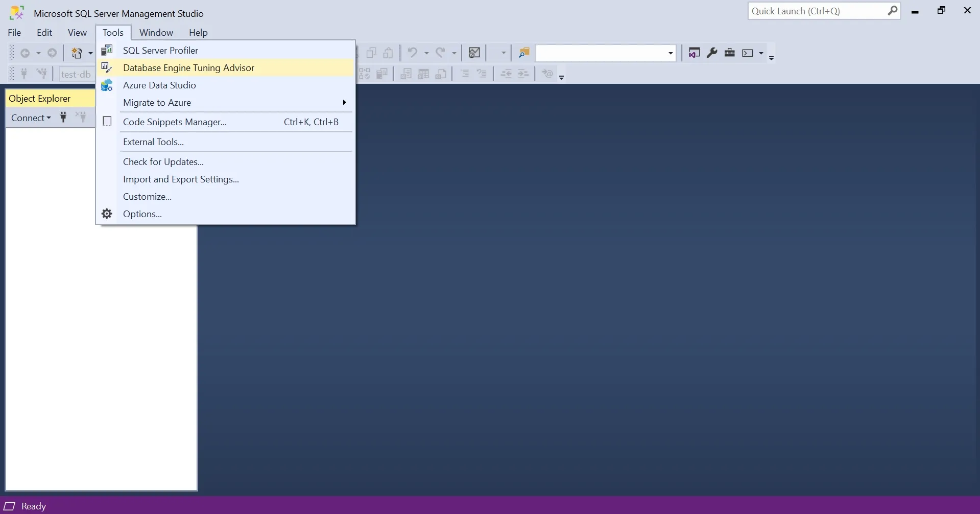Click the Navigate Forward arrow icon
This screenshot has height=514, width=980.
52,53
